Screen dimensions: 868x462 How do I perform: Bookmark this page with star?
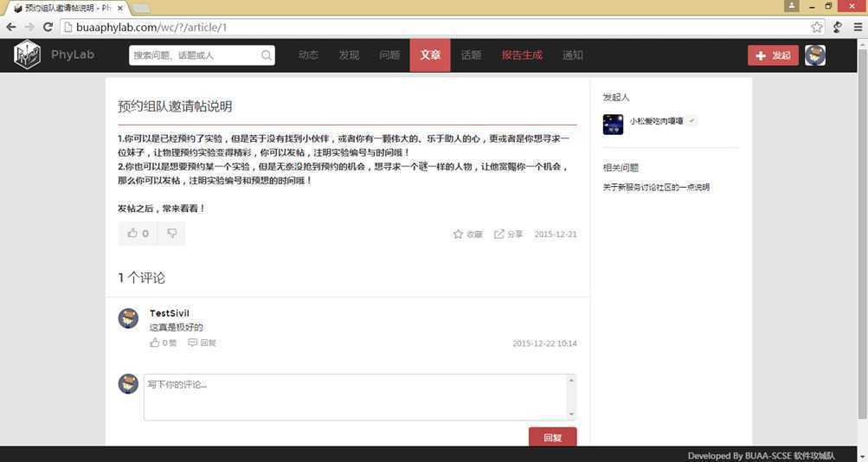coord(817,27)
